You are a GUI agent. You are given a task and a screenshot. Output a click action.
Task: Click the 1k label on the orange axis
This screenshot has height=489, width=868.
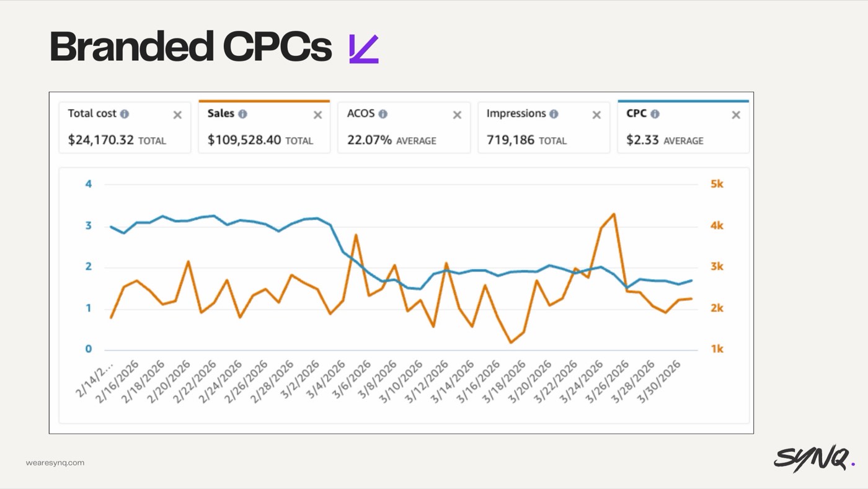point(717,349)
